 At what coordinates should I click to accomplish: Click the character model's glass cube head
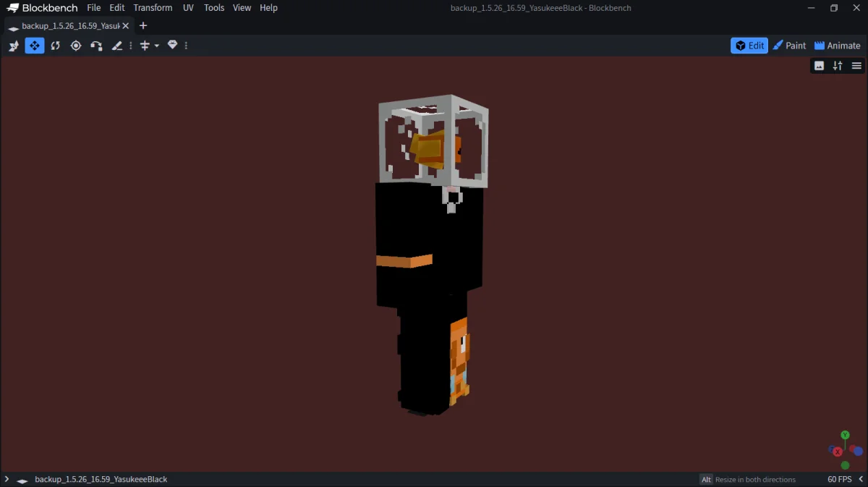tap(433, 141)
